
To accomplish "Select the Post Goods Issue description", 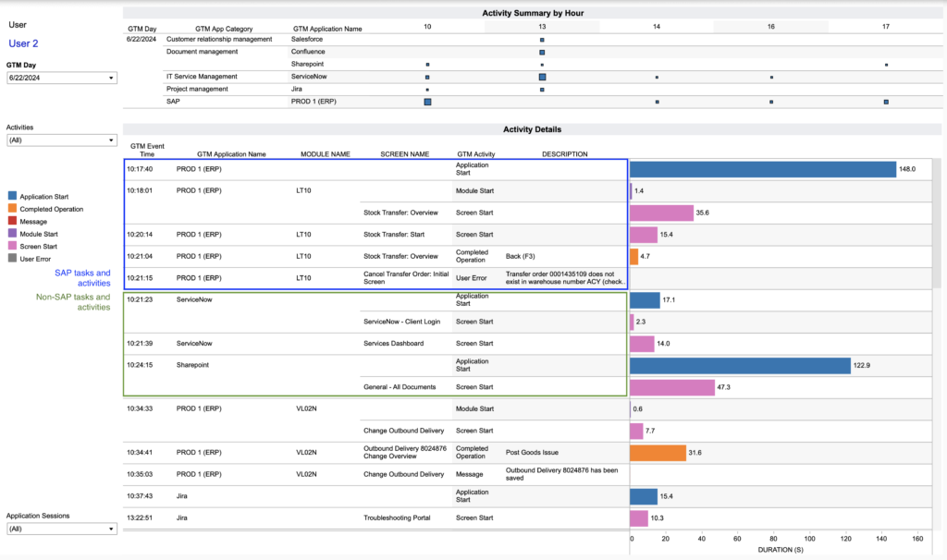I will 532,453.
